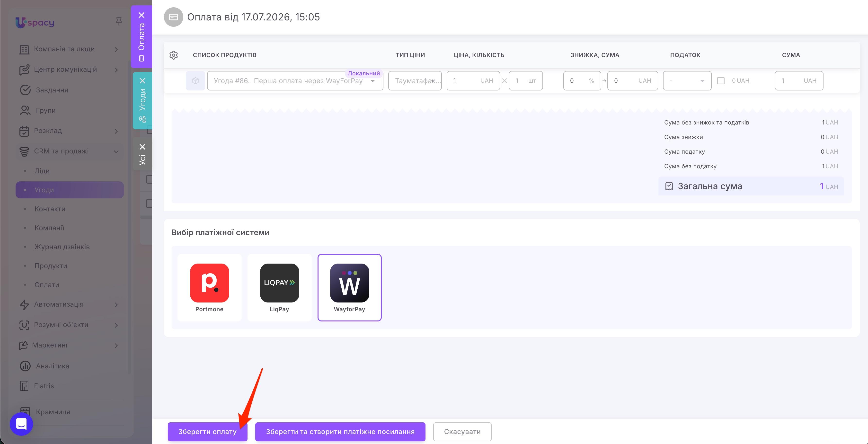Click the payment card icon in header
The image size is (868, 444).
tap(174, 17)
